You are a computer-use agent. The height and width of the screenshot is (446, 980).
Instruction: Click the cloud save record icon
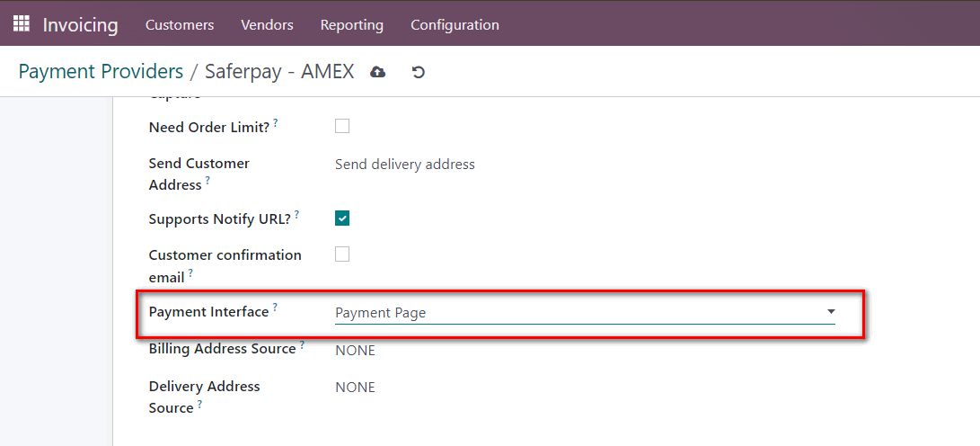point(378,72)
